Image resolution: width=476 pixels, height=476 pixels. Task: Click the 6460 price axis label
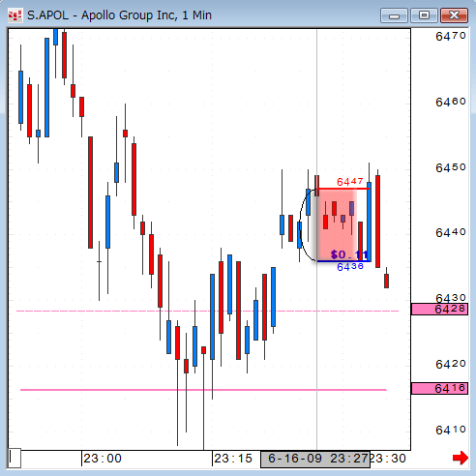pos(451,102)
